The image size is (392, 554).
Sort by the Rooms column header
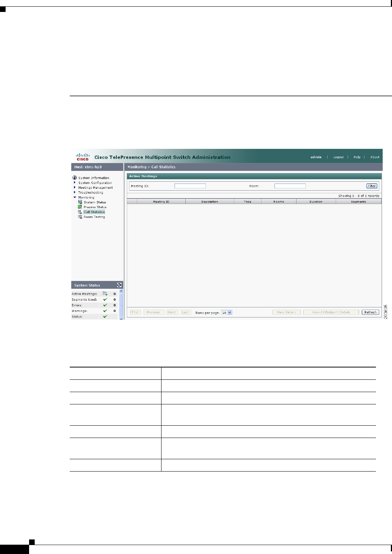pos(279,201)
